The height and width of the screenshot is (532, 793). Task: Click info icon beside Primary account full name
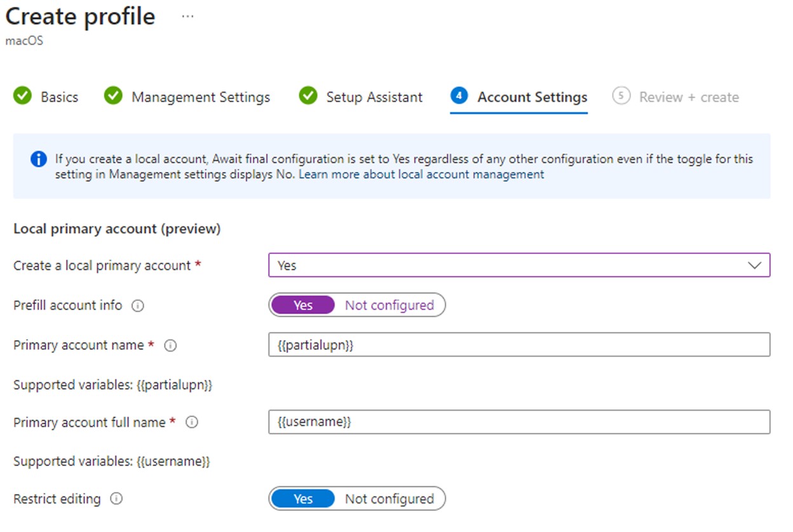(x=192, y=423)
